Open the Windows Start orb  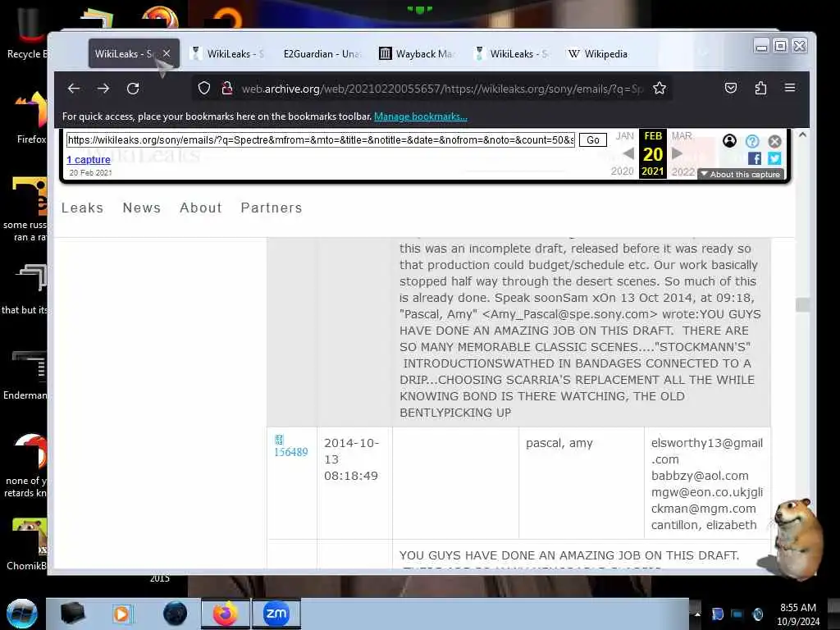tap(22, 614)
